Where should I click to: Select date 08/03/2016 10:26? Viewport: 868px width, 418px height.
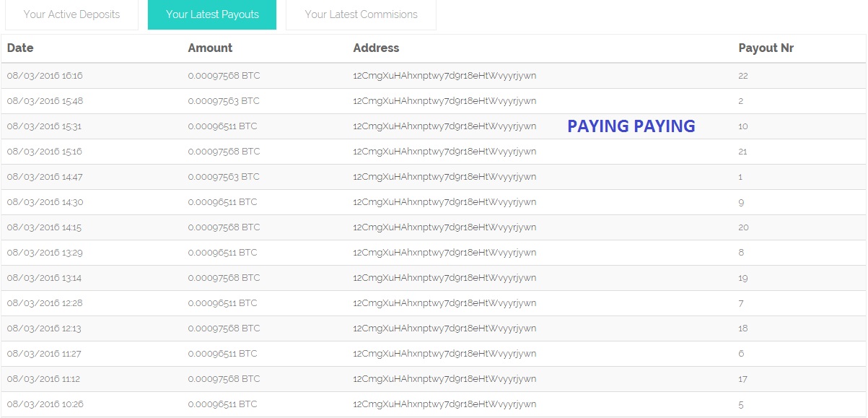click(x=45, y=404)
